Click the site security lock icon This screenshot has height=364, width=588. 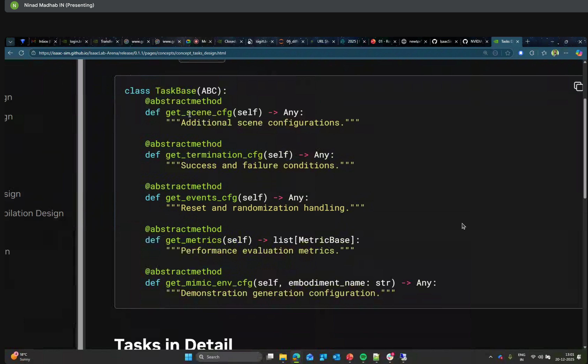click(33, 53)
